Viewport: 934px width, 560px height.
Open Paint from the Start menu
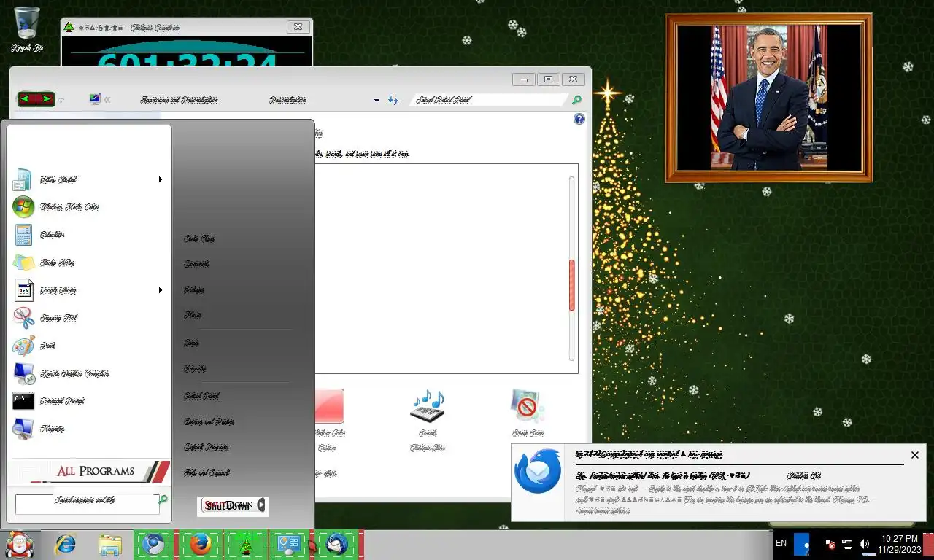coord(88,346)
